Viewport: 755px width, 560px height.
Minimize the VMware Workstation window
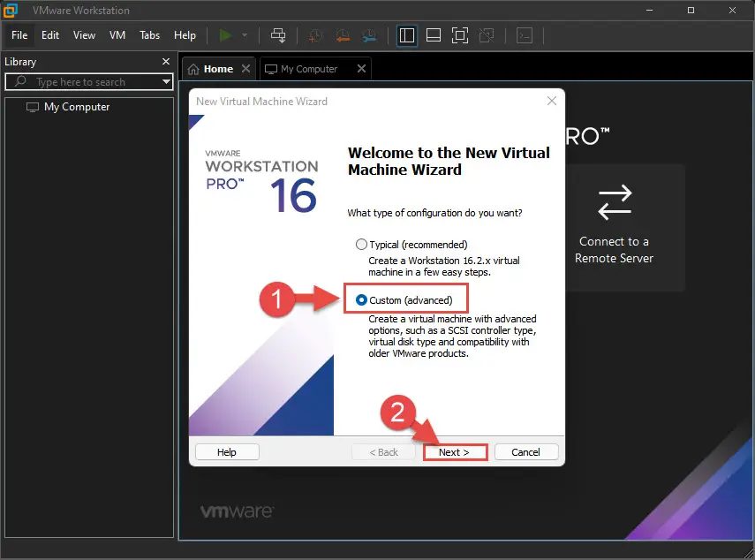coord(650,10)
